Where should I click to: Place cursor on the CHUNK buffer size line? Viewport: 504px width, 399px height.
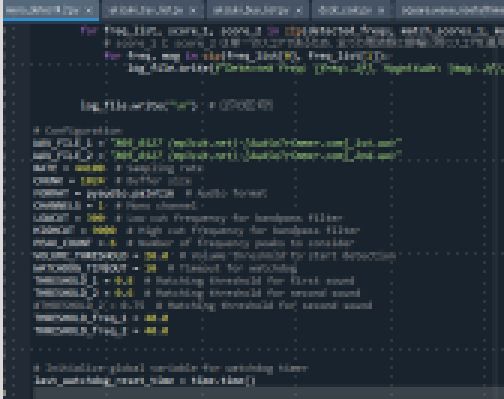pyautogui.click(x=112, y=181)
